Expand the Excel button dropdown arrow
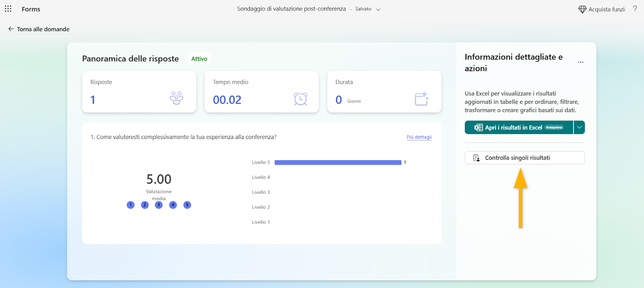 [579, 127]
